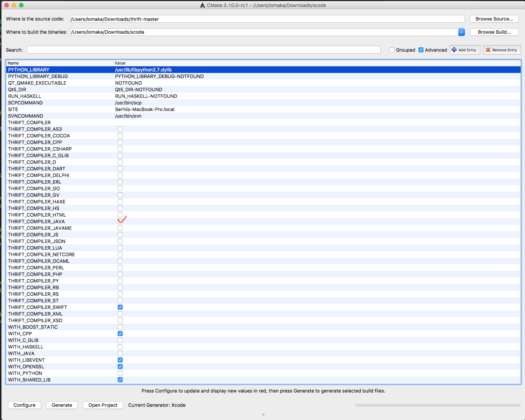
Task: Check WITH_BOOST_STATIC option
Action: click(120, 327)
